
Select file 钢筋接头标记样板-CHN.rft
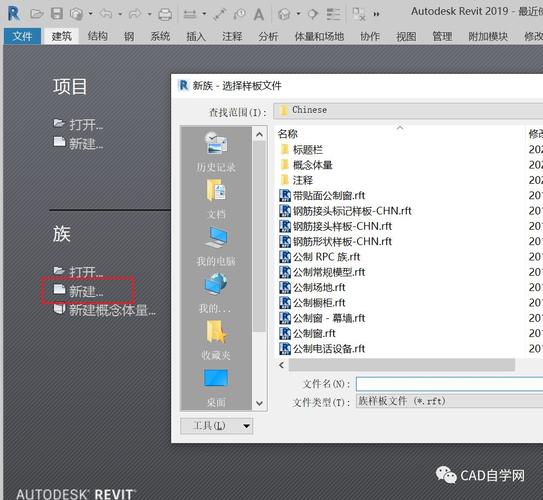tap(345, 211)
